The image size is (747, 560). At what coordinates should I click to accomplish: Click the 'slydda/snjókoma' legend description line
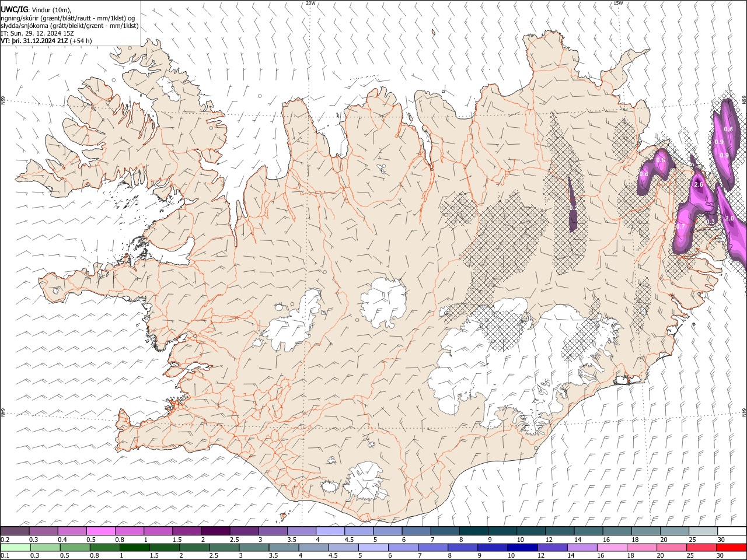[69, 26]
